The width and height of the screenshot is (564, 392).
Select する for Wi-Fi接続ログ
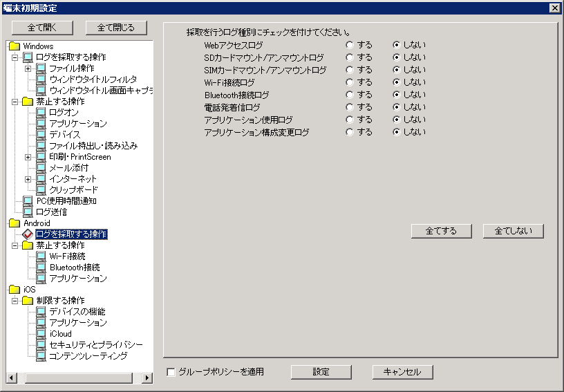pos(350,82)
